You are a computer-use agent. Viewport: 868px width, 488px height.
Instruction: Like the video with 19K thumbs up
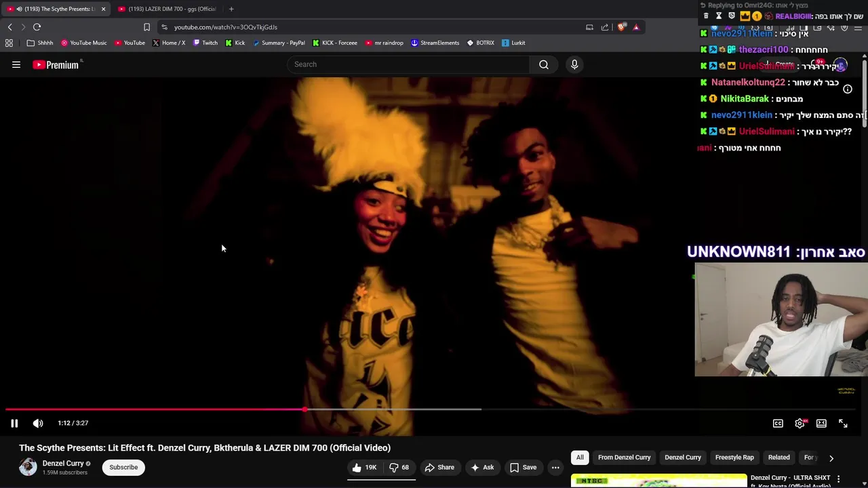pyautogui.click(x=364, y=467)
